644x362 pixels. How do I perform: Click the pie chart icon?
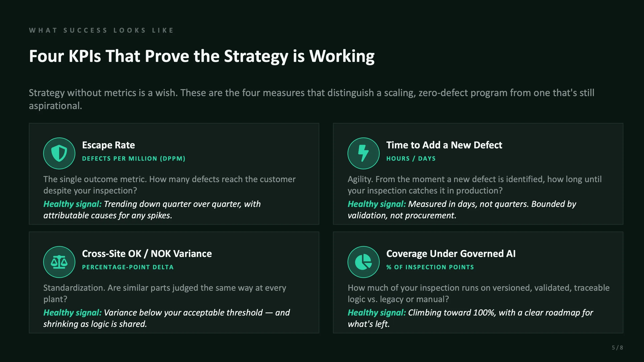click(x=364, y=262)
